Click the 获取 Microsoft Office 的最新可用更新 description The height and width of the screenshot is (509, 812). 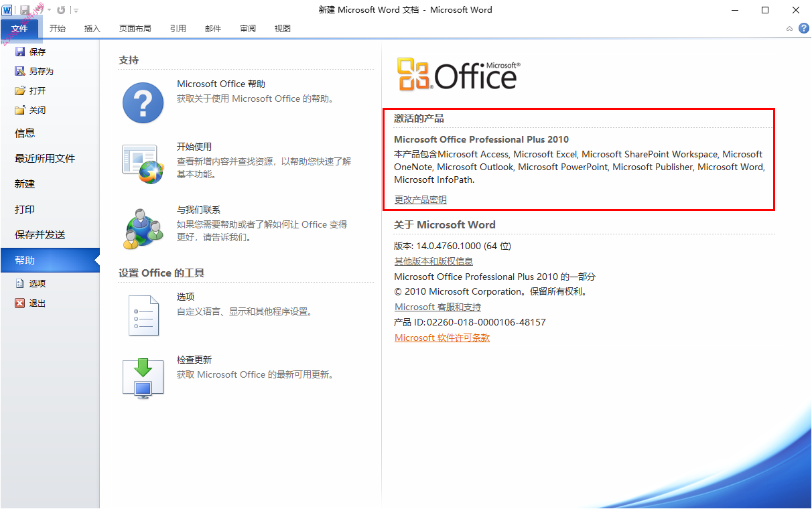point(255,374)
